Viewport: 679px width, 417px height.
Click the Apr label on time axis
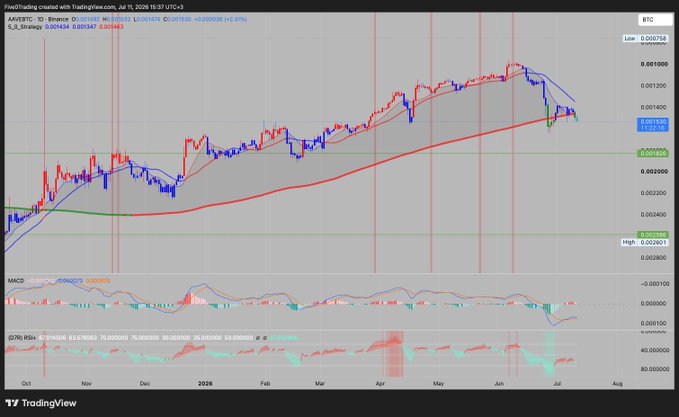pyautogui.click(x=380, y=384)
